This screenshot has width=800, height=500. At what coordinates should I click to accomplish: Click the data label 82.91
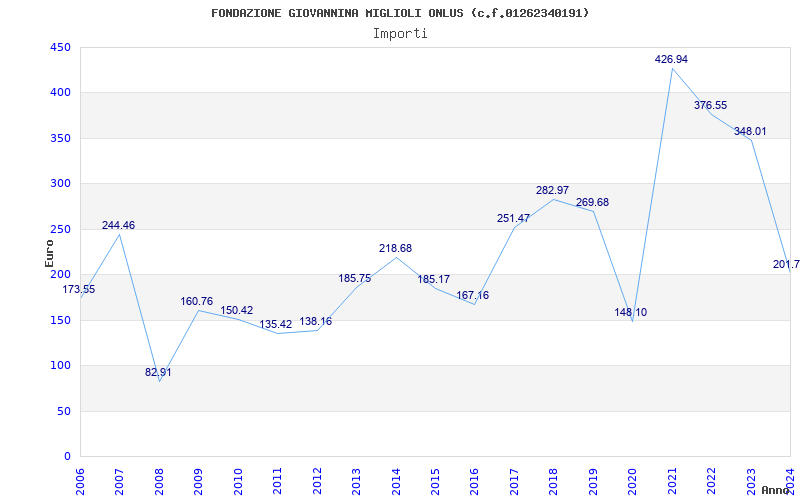pos(158,372)
